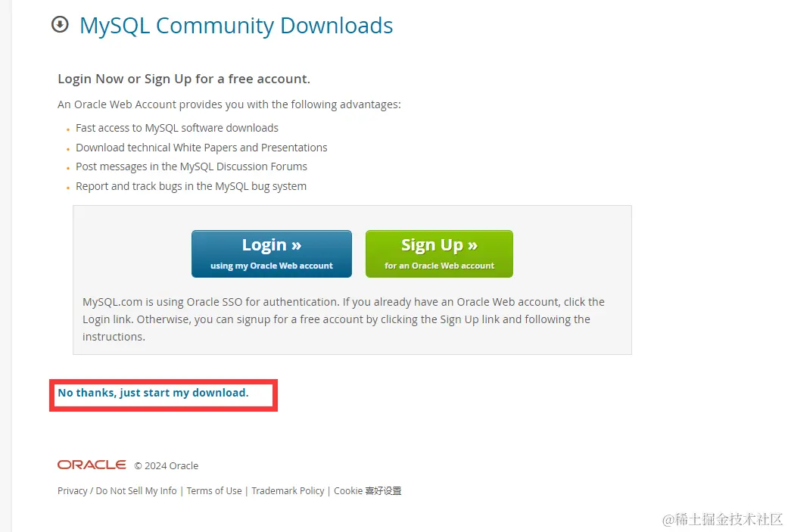The image size is (788, 532).
Task: Choose No thanks, just start my download
Action: click(153, 393)
